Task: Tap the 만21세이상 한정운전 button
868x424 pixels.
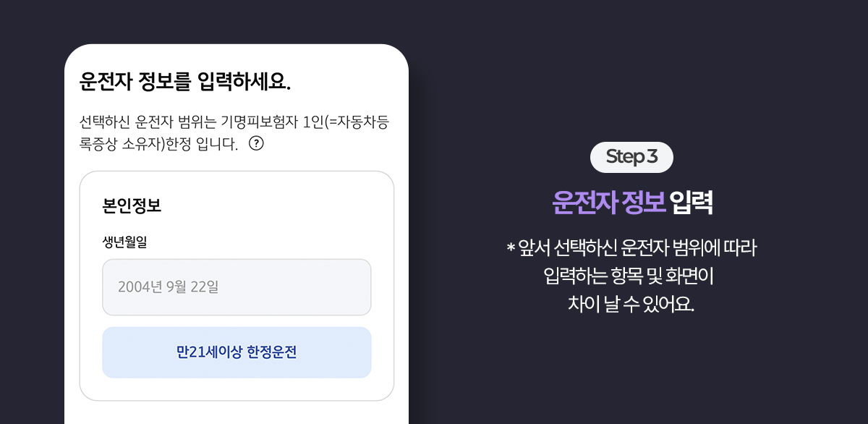Action: pos(237,352)
